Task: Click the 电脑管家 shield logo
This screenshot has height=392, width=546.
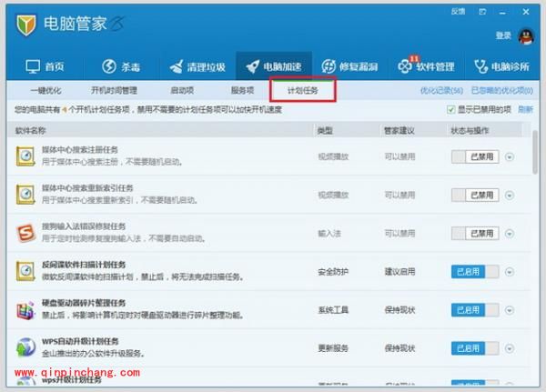Action: point(26,25)
